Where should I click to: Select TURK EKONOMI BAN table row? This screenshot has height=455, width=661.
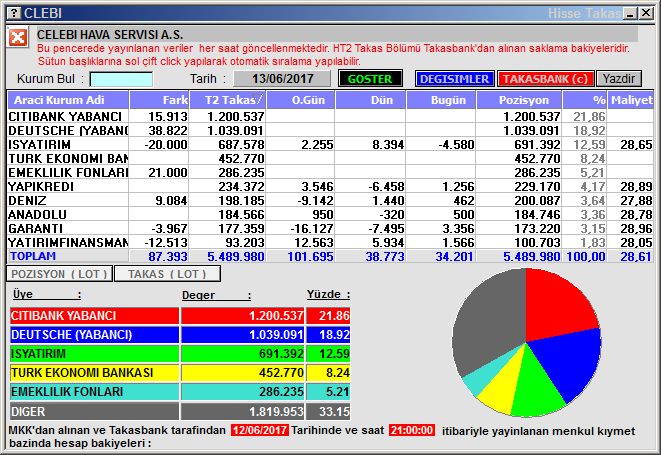point(330,159)
